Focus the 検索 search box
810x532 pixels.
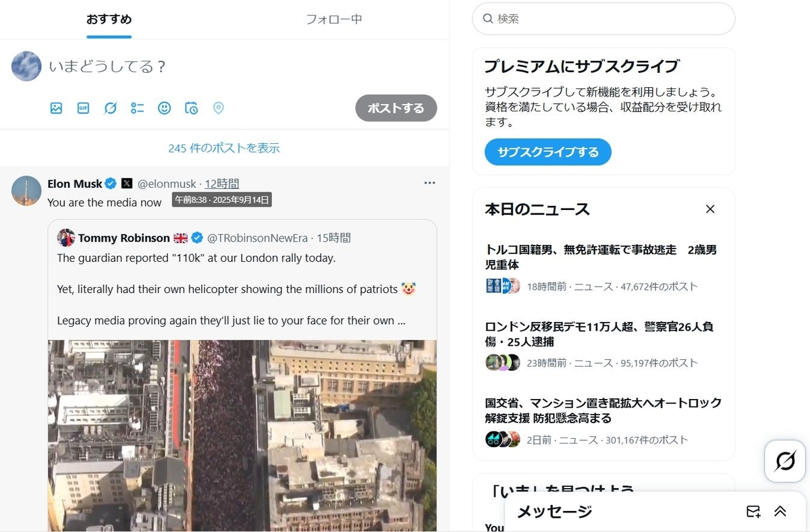603,19
